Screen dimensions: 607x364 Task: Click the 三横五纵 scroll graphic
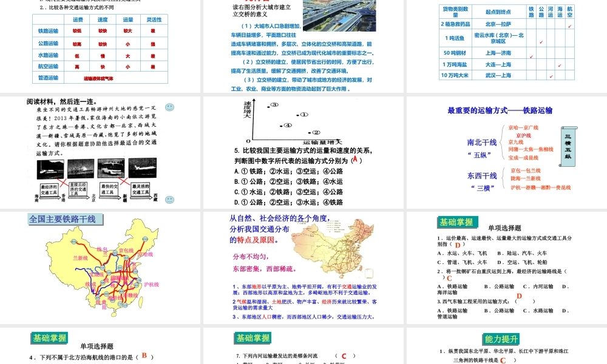pyautogui.click(x=568, y=147)
